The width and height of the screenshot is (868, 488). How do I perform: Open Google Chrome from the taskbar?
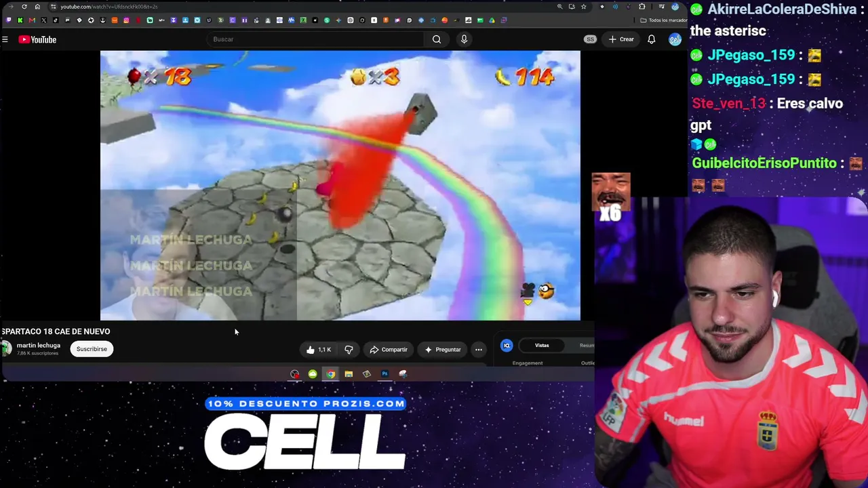330,374
